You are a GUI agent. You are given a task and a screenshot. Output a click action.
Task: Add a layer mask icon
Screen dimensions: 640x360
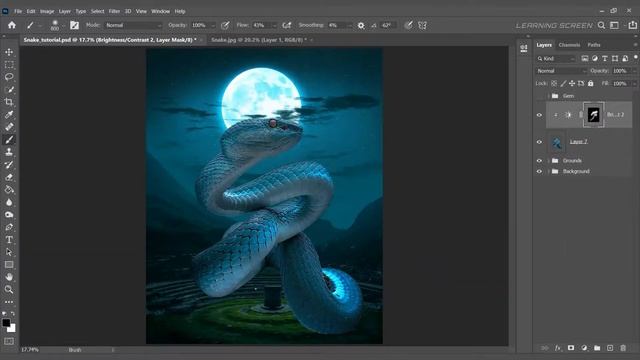tap(571, 348)
